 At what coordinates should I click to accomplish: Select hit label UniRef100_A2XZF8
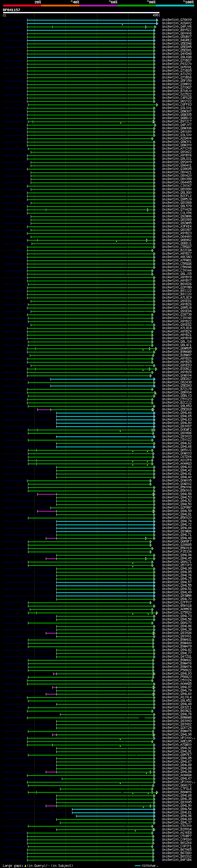coord(177,460)
